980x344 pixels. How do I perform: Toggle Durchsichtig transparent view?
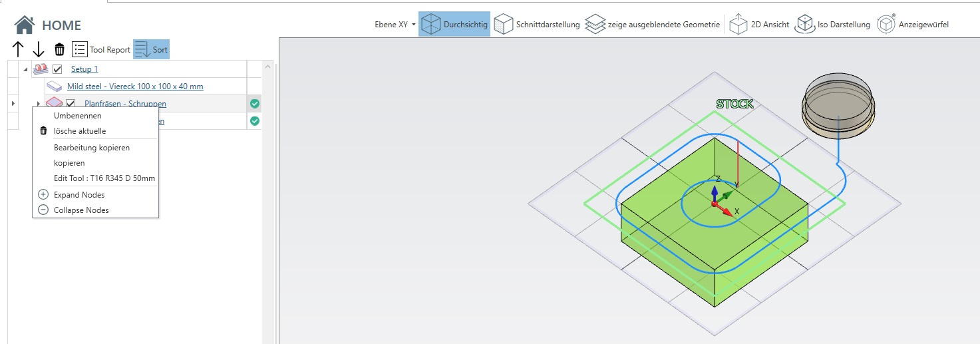454,25
